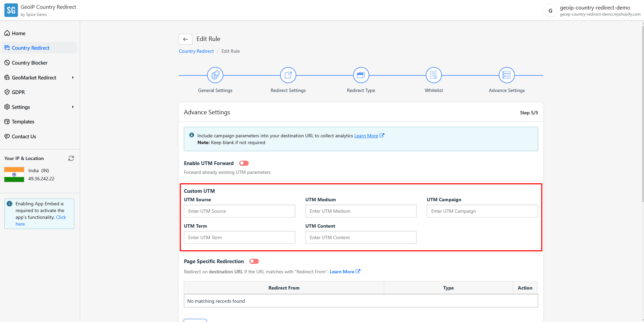Click the Redirect Settings step icon
Image resolution: width=644 pixels, height=322 pixels.
288,75
